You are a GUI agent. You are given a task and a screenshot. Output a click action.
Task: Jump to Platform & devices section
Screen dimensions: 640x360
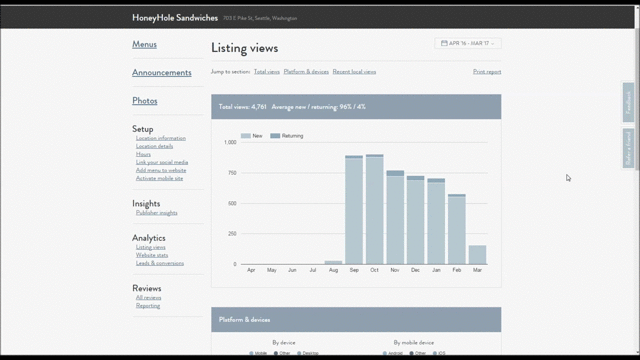pyautogui.click(x=306, y=72)
